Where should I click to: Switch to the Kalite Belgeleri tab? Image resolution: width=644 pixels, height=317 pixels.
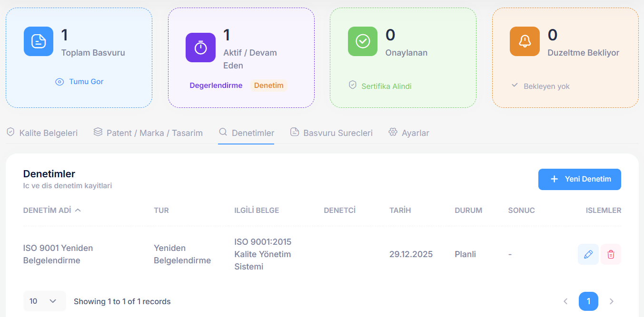[x=42, y=133]
